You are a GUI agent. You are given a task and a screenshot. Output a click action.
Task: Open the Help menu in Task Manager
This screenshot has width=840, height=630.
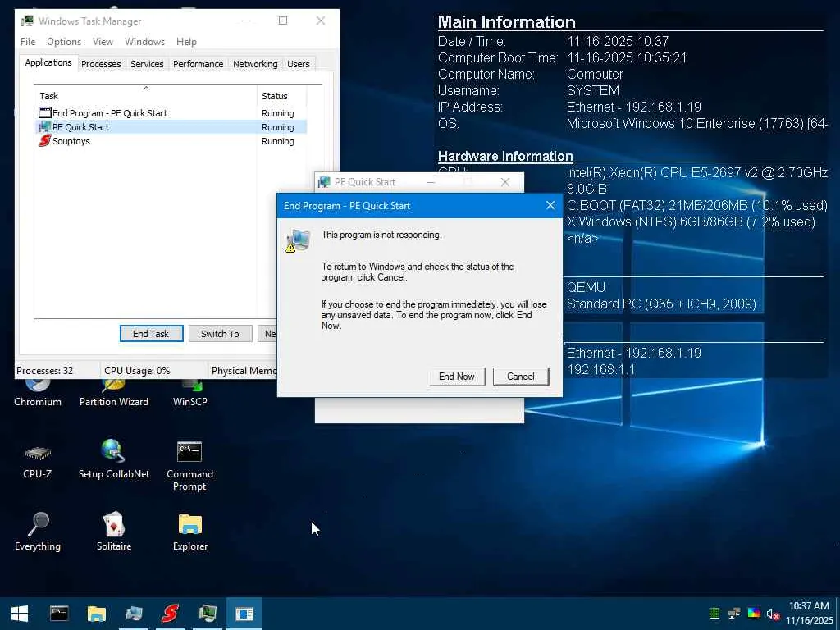[x=186, y=42]
